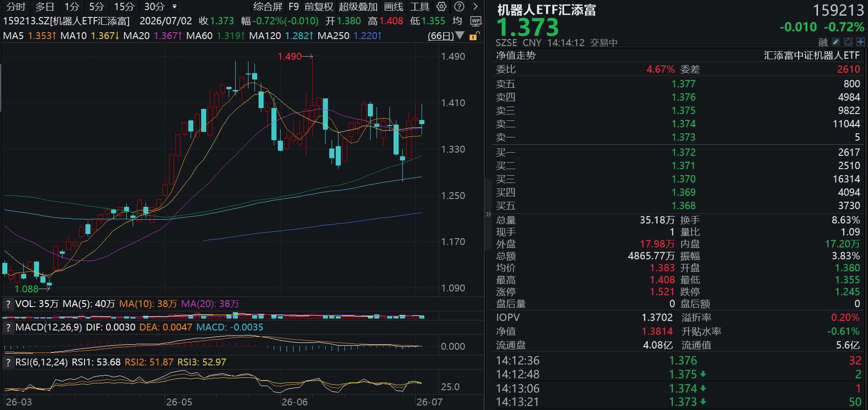Toggle the 均 average line display
868x410 pixels.
[x=457, y=21]
